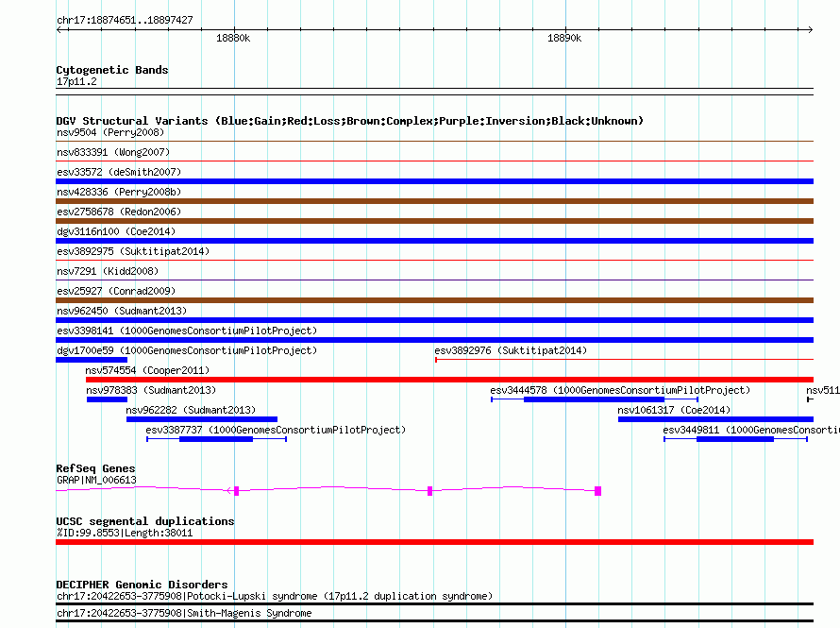Select the nsv978383 short blue bar
The width and height of the screenshot is (840, 628).
coord(108,399)
